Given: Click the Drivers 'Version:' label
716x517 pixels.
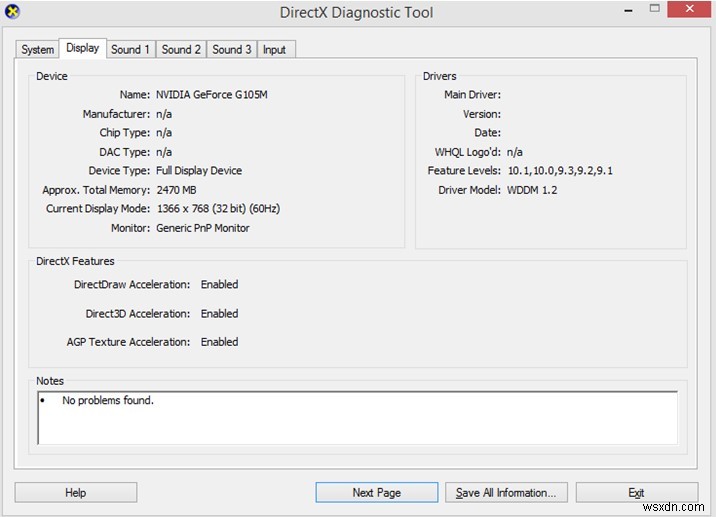Looking at the screenshot, I should [482, 114].
